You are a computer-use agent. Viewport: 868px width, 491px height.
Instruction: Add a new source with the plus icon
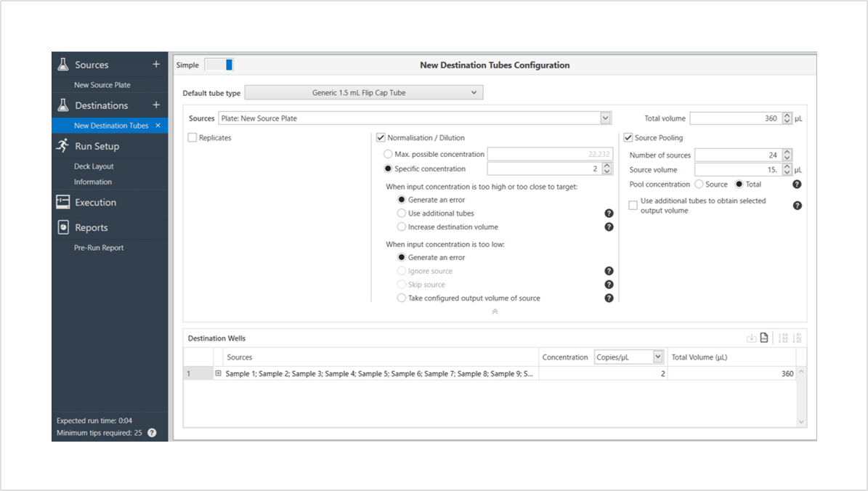click(155, 65)
